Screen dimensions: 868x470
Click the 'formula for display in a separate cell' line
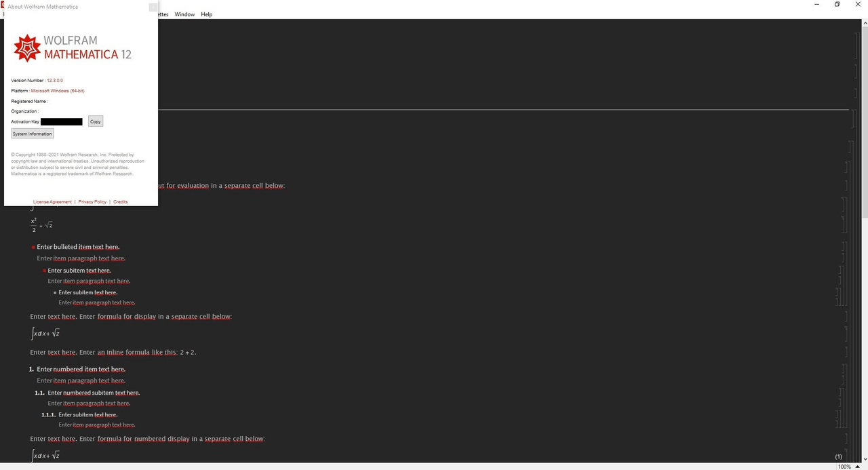click(x=131, y=317)
